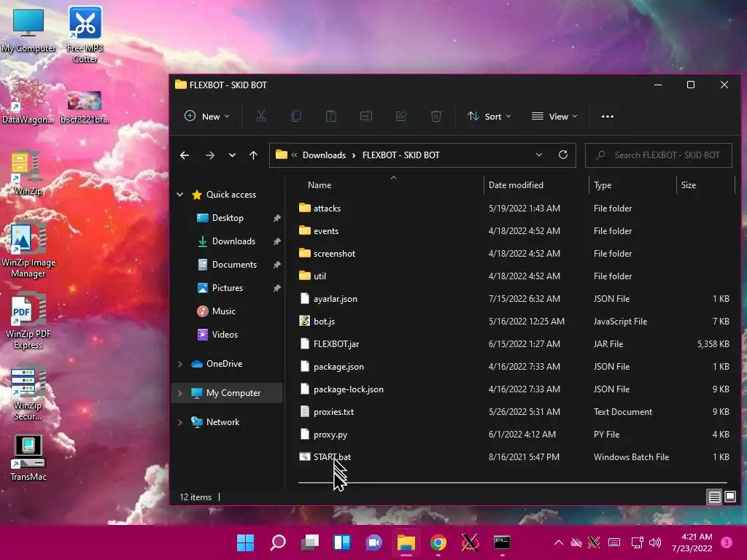
Task: Open DataWagon desktop shortcut
Action: pyautogui.click(x=28, y=101)
